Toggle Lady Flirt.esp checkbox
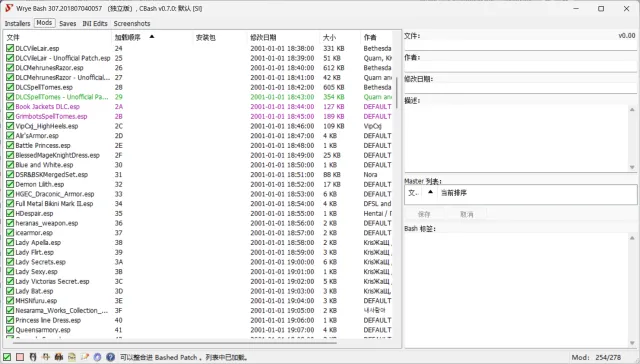Viewport: 640px width, 364px height. click(10, 252)
